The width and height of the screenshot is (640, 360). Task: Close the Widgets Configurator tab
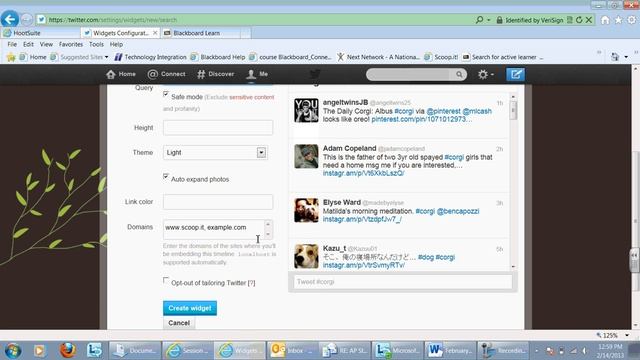pyautogui.click(x=155, y=33)
